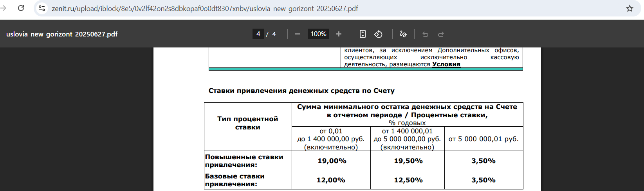Click the undo annotation arrow
644x191 pixels.
tap(425, 34)
